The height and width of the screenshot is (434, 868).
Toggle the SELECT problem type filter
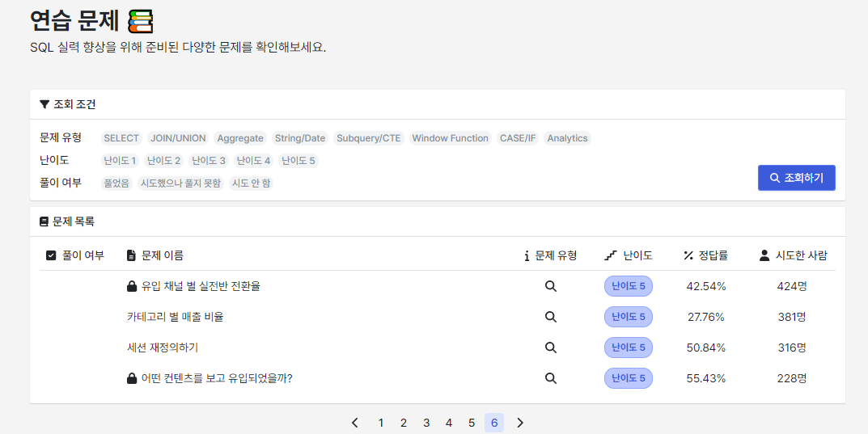121,138
